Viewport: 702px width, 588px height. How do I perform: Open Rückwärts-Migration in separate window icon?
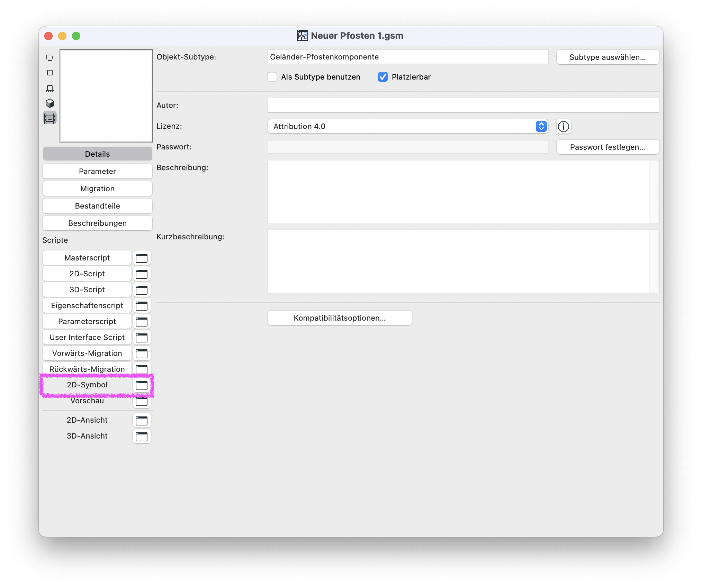[x=142, y=369]
